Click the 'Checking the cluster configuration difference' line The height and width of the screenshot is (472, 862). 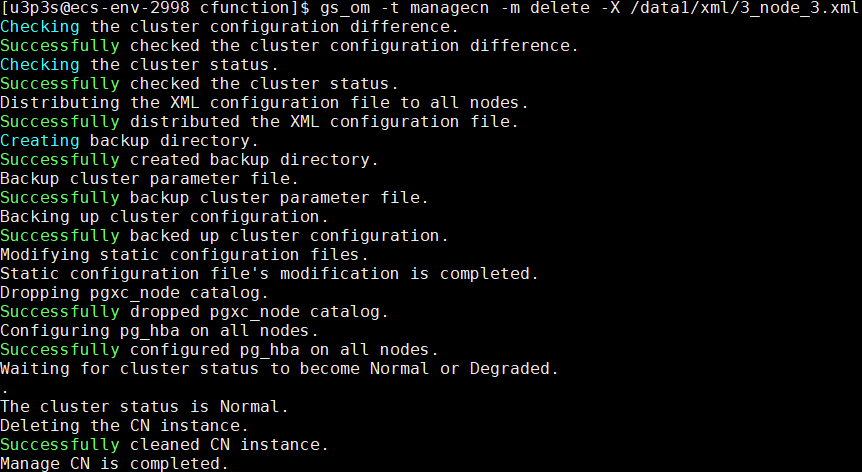[229, 27]
